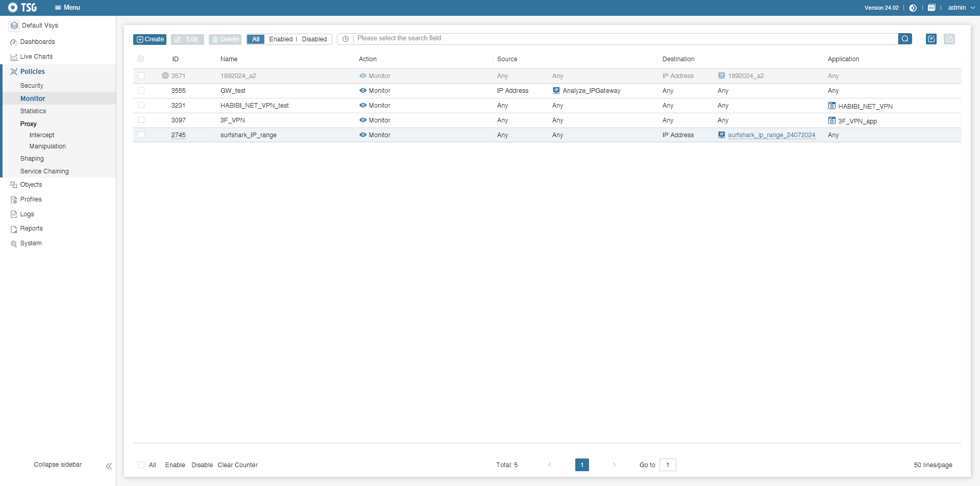
Task: Click the theme toggle icon in header
Action: click(x=913, y=8)
